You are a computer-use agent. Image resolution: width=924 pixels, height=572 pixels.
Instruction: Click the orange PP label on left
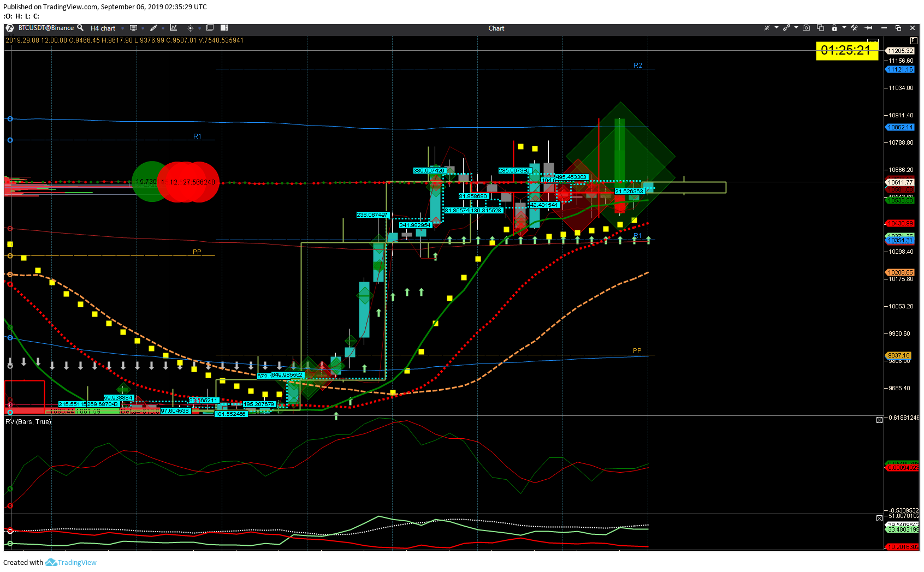[197, 252]
